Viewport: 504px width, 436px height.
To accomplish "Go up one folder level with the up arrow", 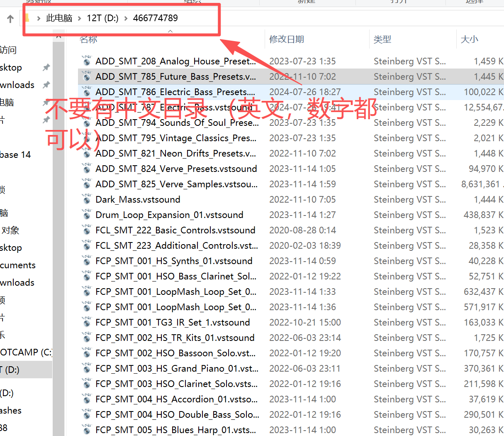I will coord(10,18).
